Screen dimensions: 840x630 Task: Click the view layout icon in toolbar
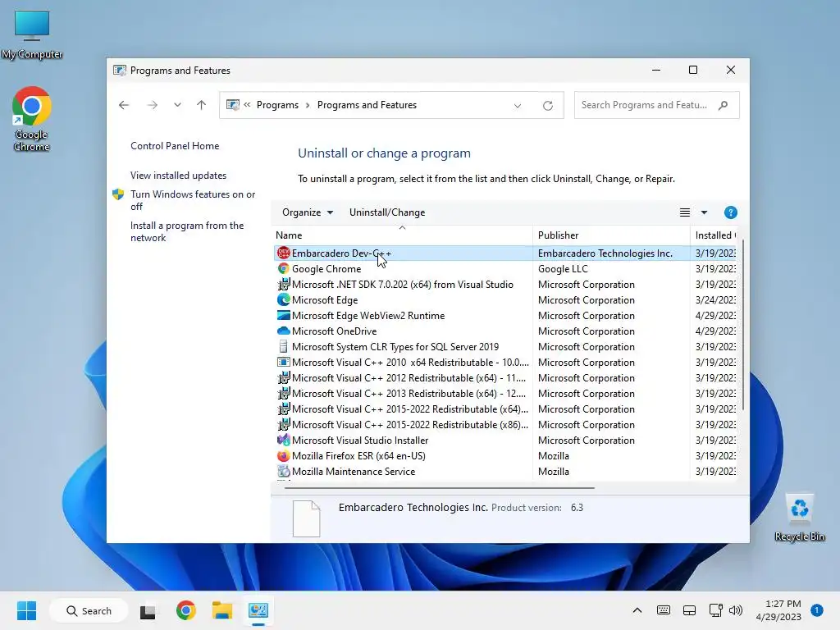[685, 212]
